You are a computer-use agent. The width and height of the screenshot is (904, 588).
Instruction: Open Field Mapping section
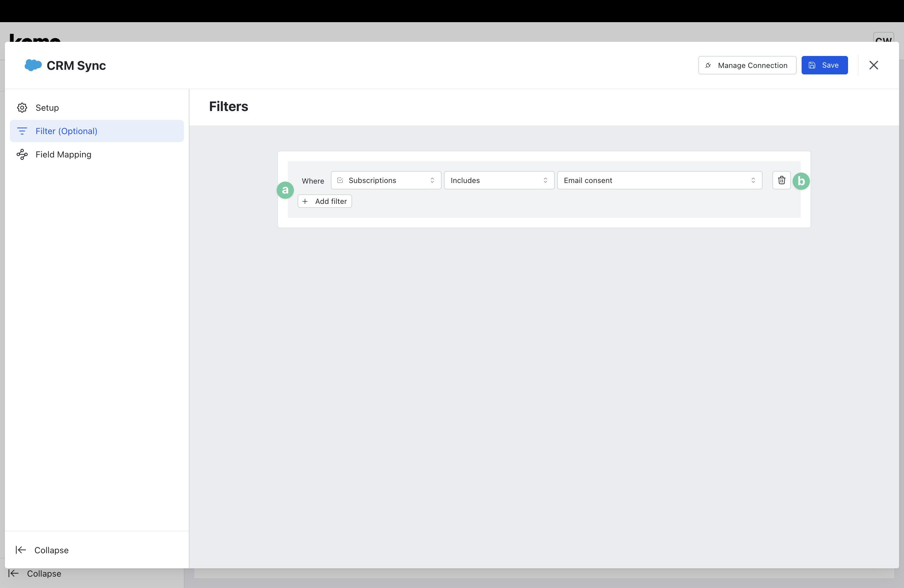click(x=63, y=154)
